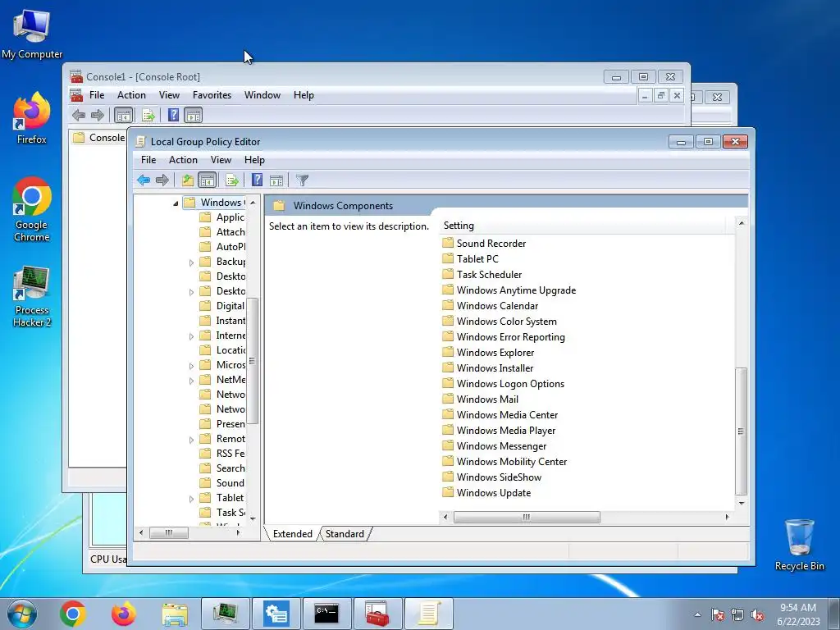
Task: Toggle Show/Hide Console Tree in Console1 toolbar
Action: [123, 115]
